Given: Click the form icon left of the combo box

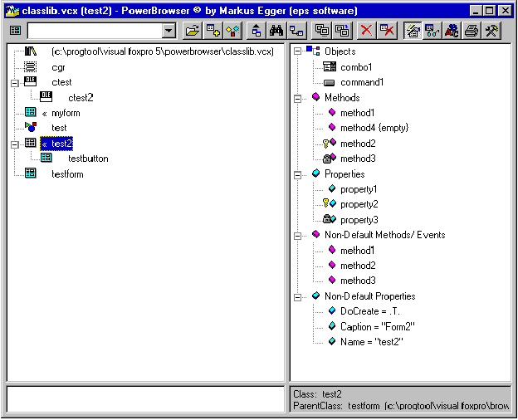Looking at the screenshot, I should pos(15,31).
